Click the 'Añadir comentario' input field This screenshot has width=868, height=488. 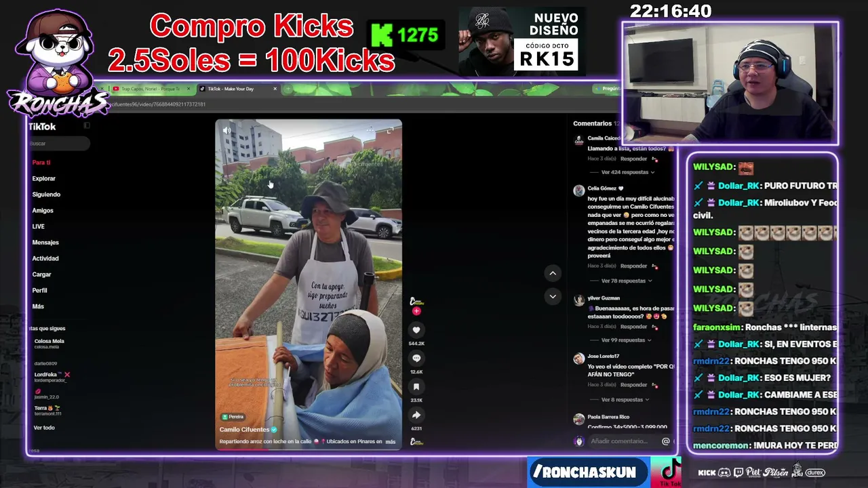(x=619, y=441)
